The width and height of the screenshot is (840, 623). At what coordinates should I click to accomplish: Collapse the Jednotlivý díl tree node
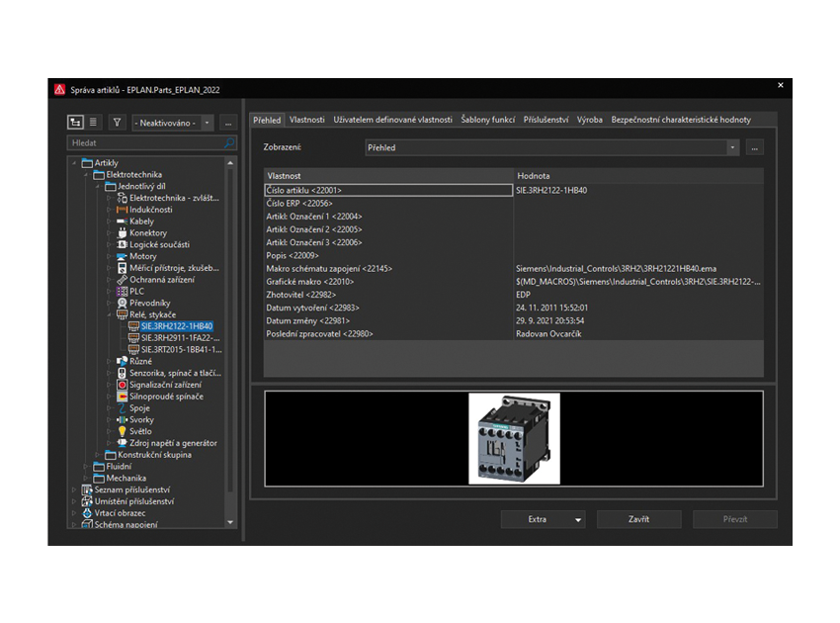[x=98, y=187]
